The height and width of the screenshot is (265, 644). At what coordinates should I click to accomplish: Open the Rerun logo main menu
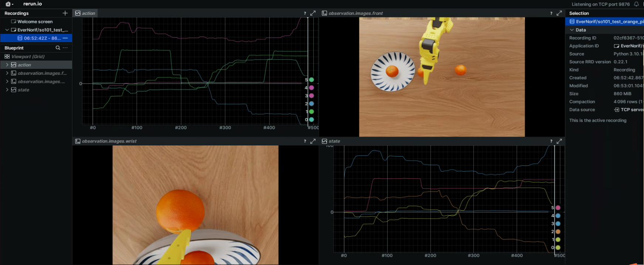9,4
